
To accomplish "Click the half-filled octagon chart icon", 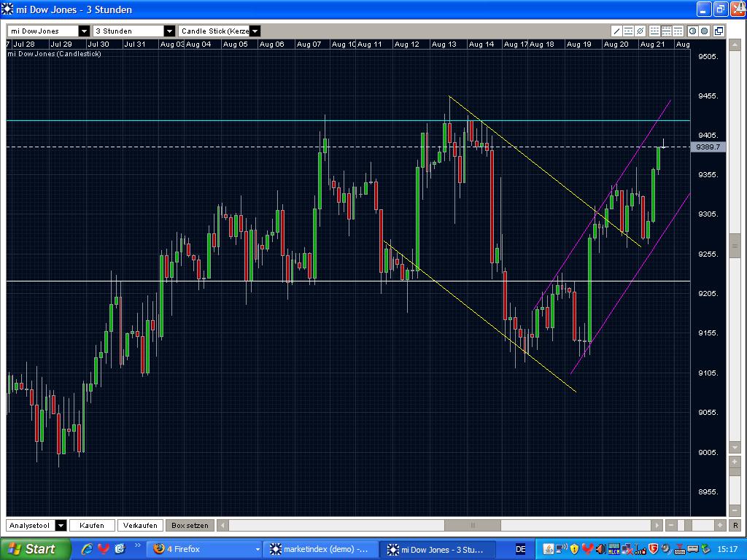I will (693, 31).
